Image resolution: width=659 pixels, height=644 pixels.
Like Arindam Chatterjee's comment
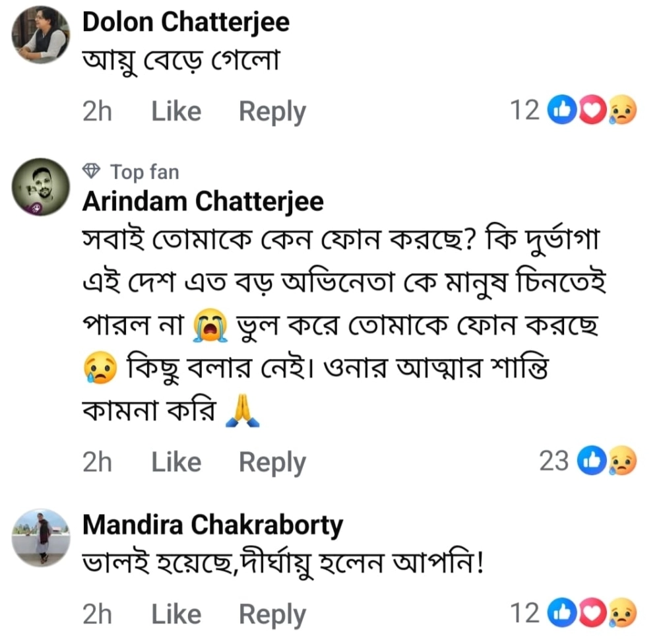[x=175, y=462]
